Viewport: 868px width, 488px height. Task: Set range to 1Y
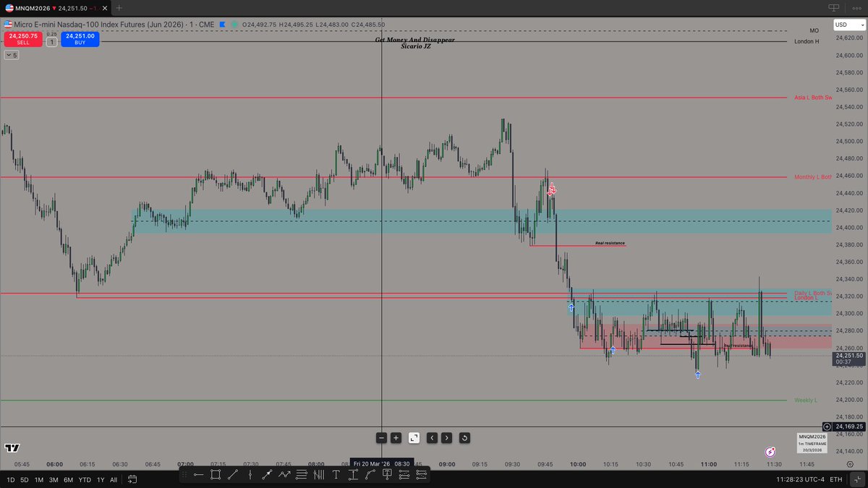[x=101, y=479]
